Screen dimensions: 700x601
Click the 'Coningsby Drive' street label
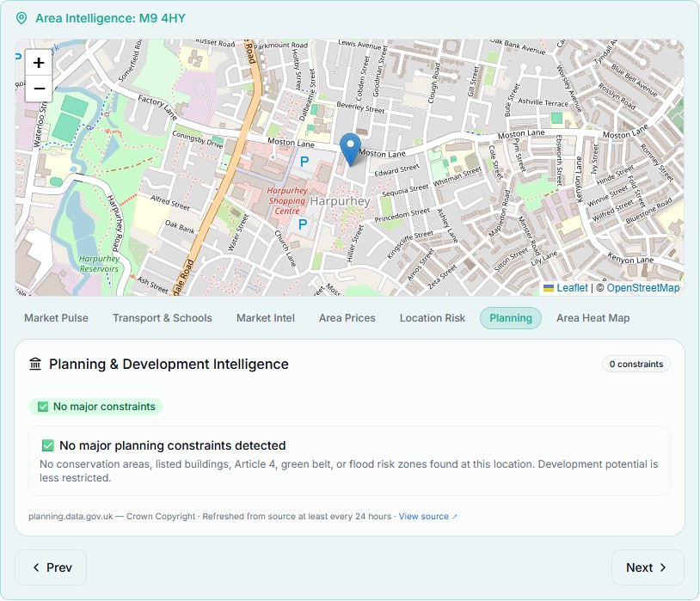pyautogui.click(x=197, y=140)
